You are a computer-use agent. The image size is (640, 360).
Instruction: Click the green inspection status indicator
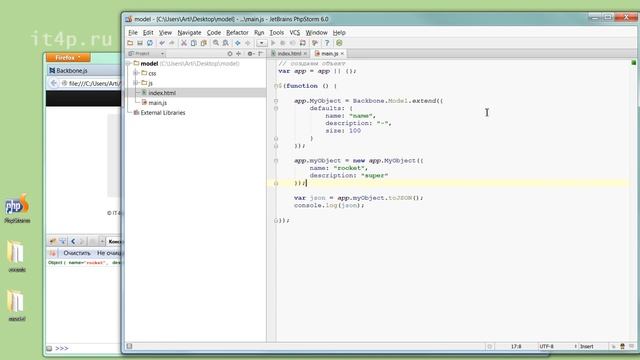[x=634, y=62]
